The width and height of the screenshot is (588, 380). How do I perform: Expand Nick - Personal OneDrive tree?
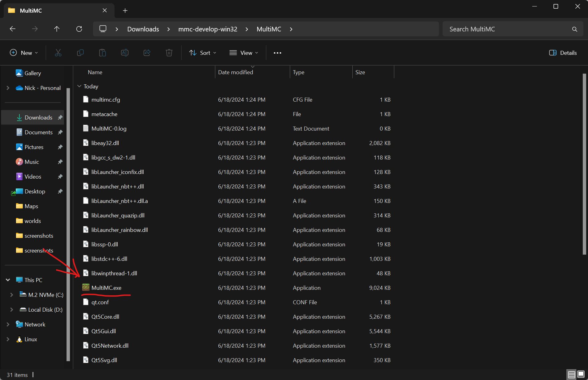[8, 88]
